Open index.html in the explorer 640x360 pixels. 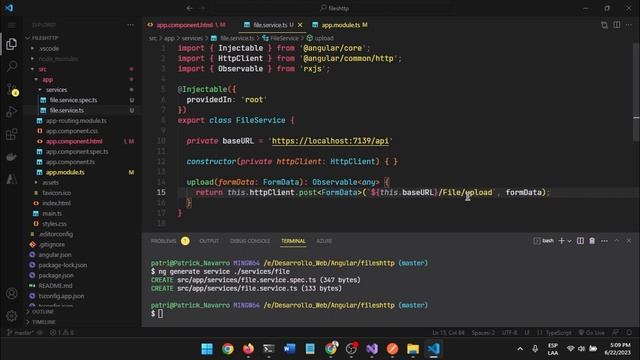[x=56, y=203]
